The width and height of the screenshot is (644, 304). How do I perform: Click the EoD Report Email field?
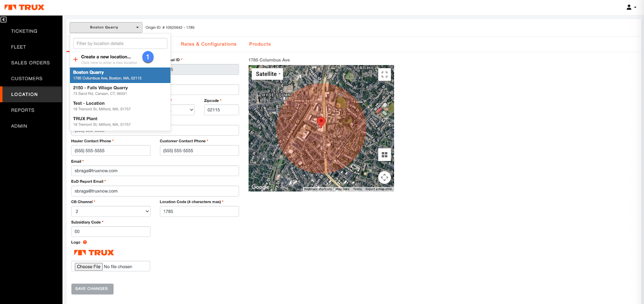[x=155, y=191]
